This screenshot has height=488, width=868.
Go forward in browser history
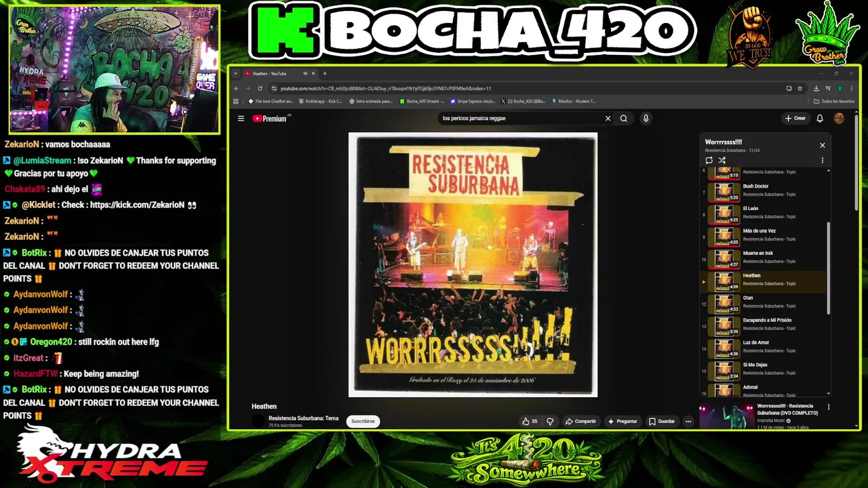(248, 88)
